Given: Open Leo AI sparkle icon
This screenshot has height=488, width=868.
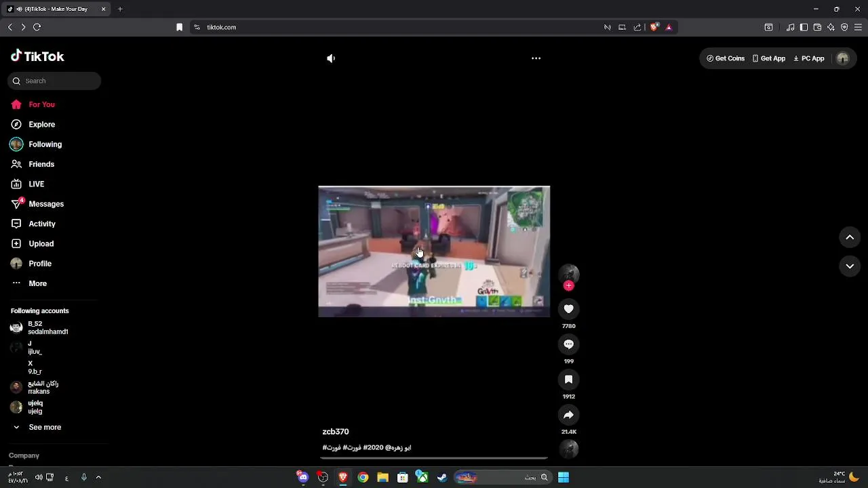Looking at the screenshot, I should [831, 27].
